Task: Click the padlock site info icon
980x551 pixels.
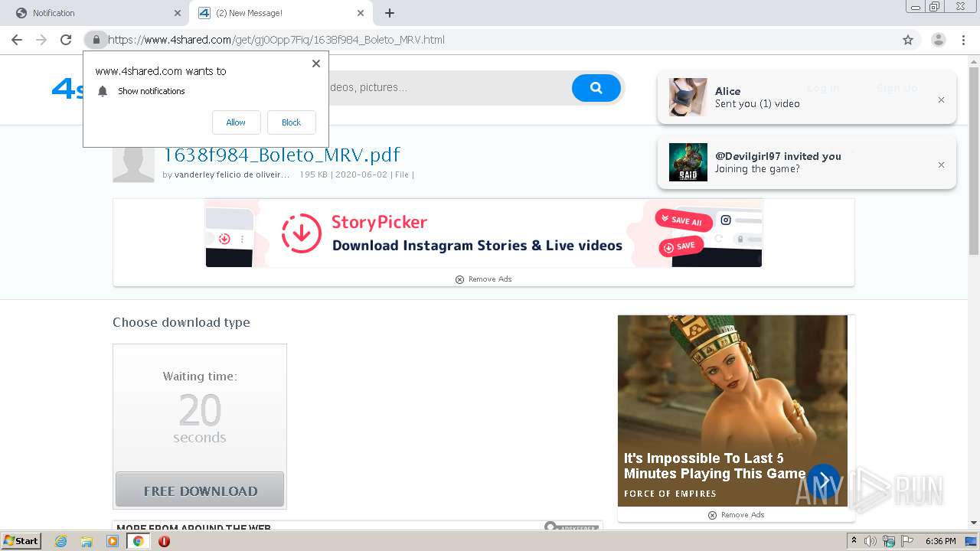Action: [x=96, y=40]
